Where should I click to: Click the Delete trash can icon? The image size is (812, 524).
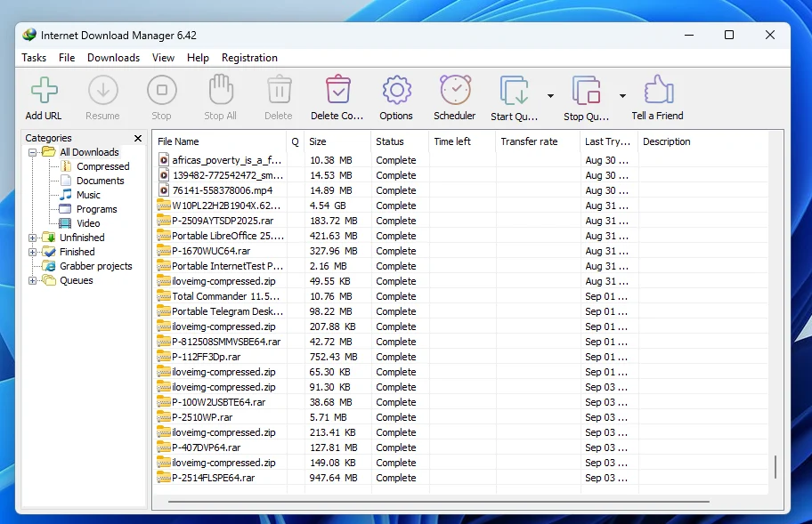[280, 90]
